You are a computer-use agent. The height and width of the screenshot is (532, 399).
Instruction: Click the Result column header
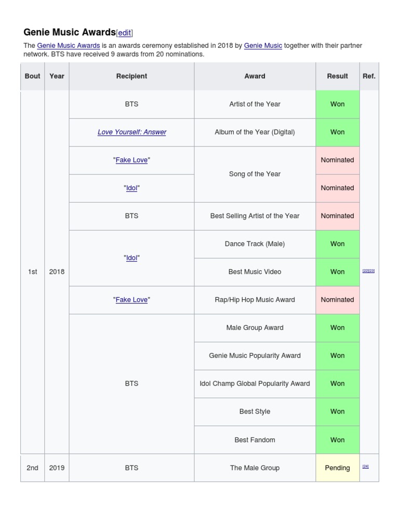(337, 76)
